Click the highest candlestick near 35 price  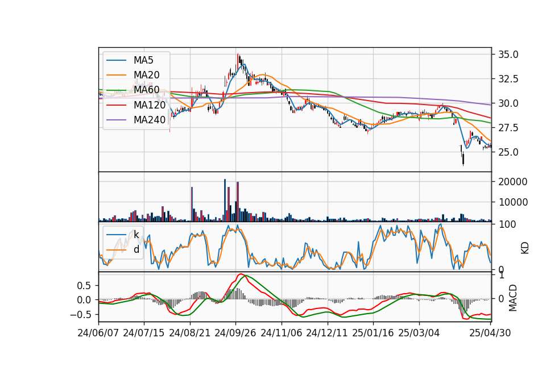(x=238, y=62)
